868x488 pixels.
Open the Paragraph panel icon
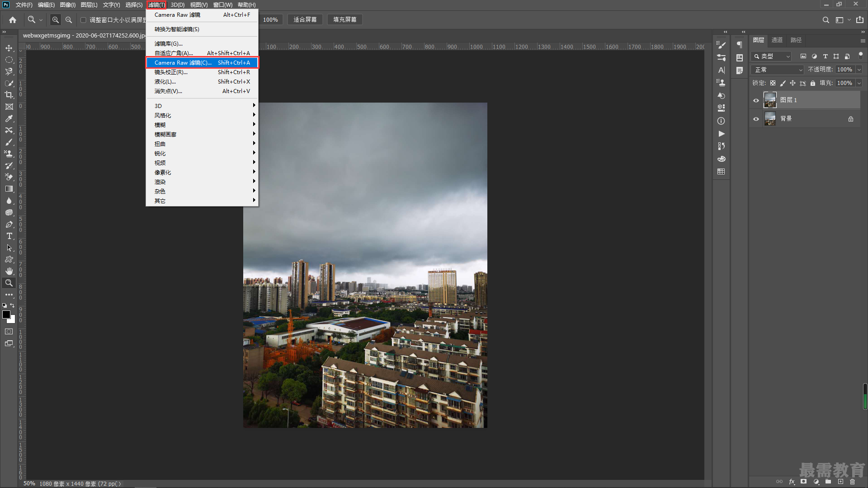pyautogui.click(x=740, y=45)
